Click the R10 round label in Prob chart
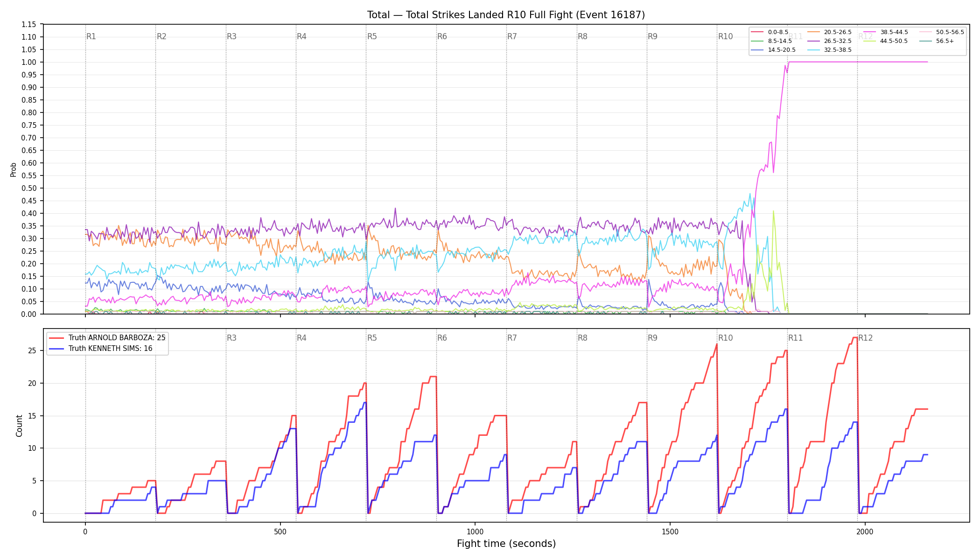The width and height of the screenshot is (980, 560). (725, 36)
